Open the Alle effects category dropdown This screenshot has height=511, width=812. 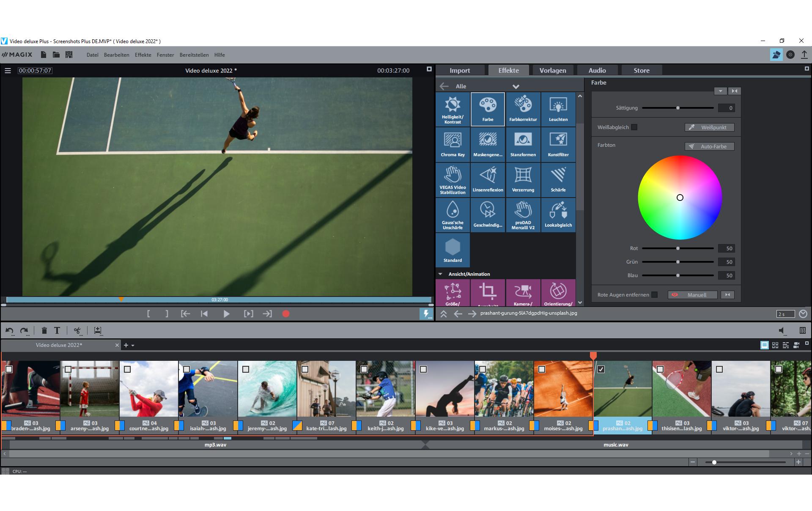point(516,86)
